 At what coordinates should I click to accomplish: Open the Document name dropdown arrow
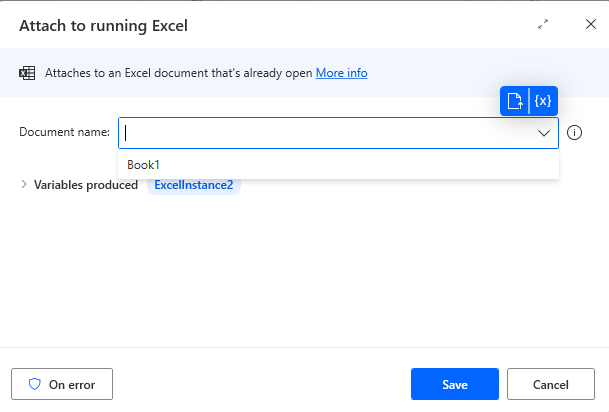click(544, 133)
